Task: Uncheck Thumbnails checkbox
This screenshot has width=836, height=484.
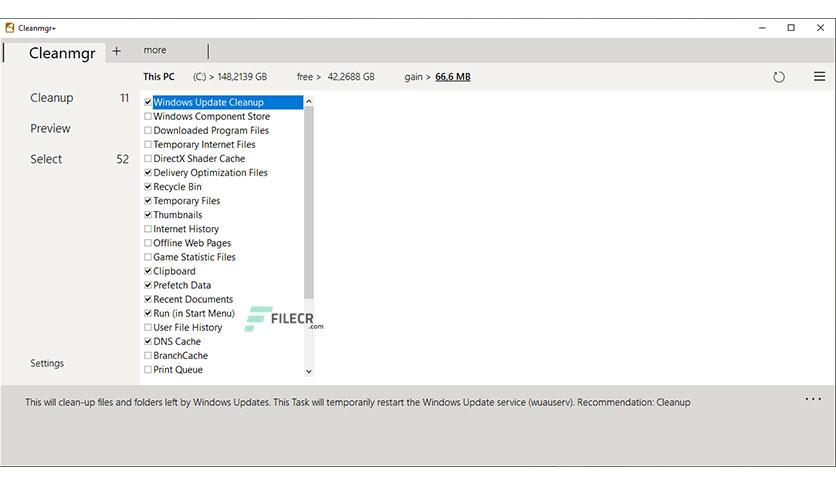Action: 148,215
